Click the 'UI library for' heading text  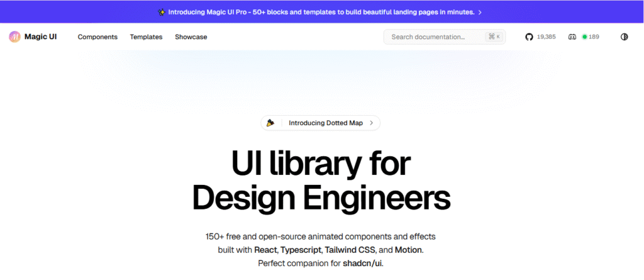pyautogui.click(x=321, y=164)
